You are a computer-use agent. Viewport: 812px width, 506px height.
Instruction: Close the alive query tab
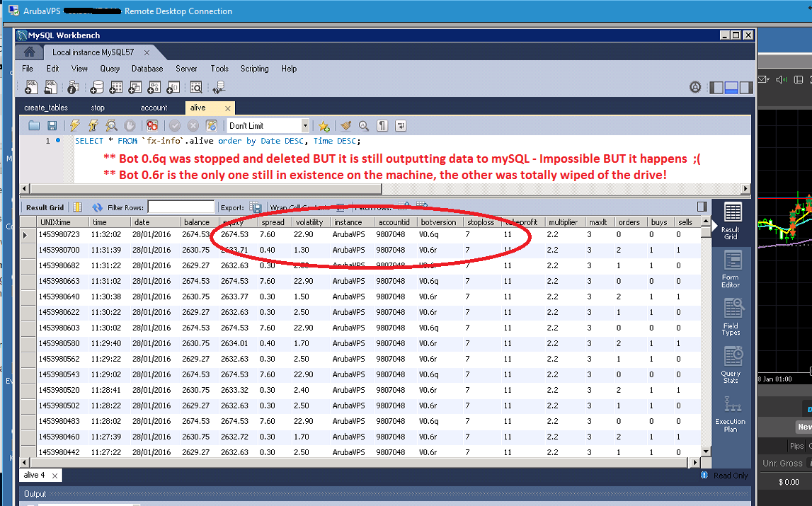227,108
